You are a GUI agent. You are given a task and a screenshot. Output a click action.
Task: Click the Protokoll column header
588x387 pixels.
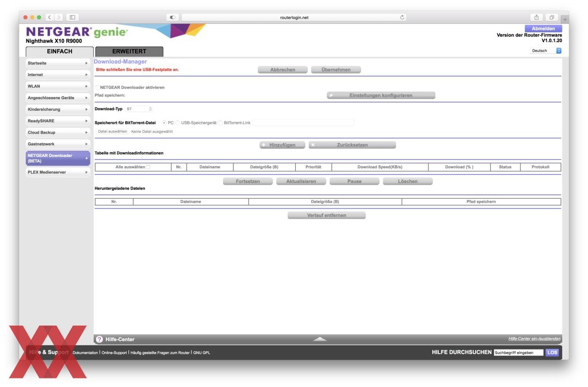540,167
